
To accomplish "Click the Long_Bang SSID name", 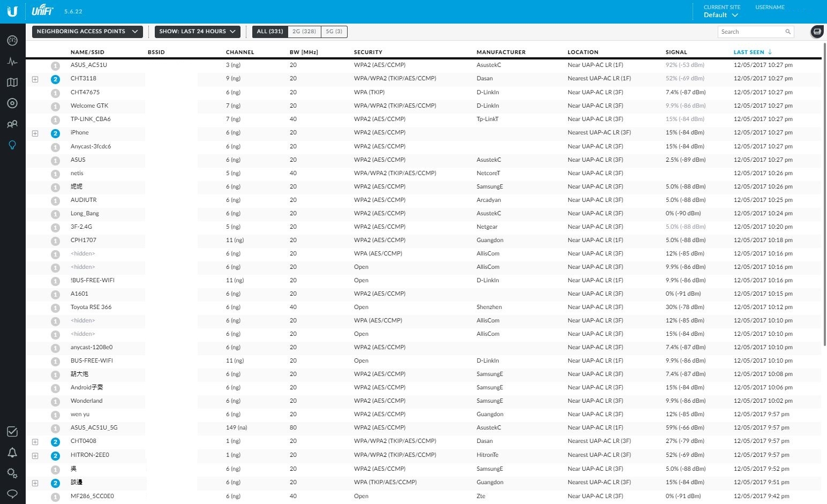I will point(85,213).
